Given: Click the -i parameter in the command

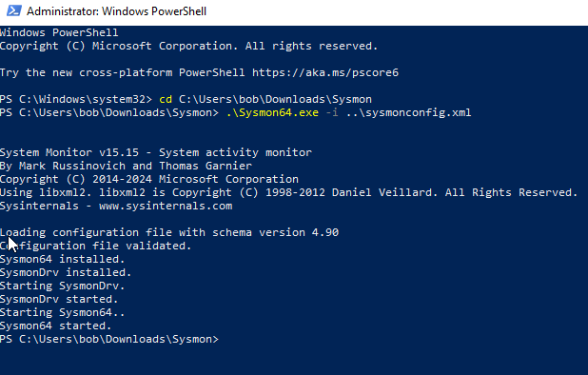Looking at the screenshot, I should (332, 112).
